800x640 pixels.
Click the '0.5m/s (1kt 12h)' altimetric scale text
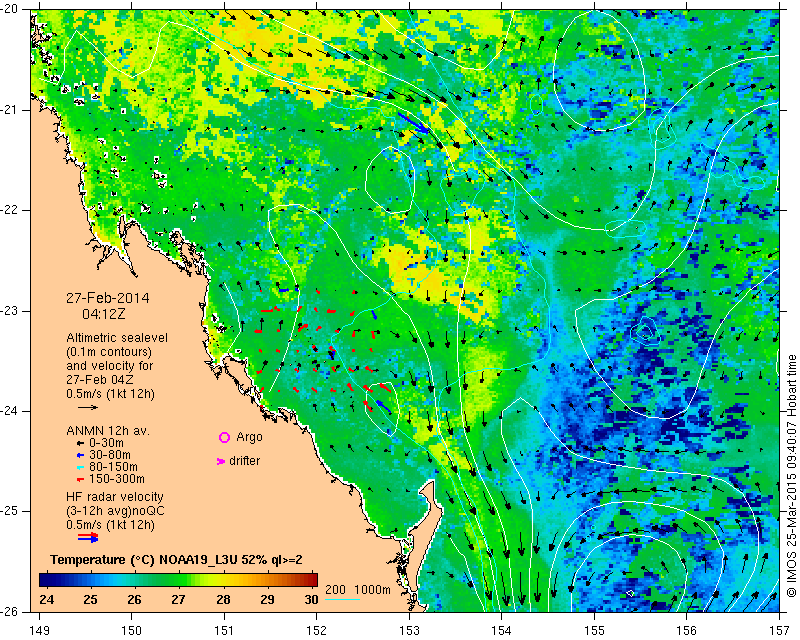(x=110, y=394)
